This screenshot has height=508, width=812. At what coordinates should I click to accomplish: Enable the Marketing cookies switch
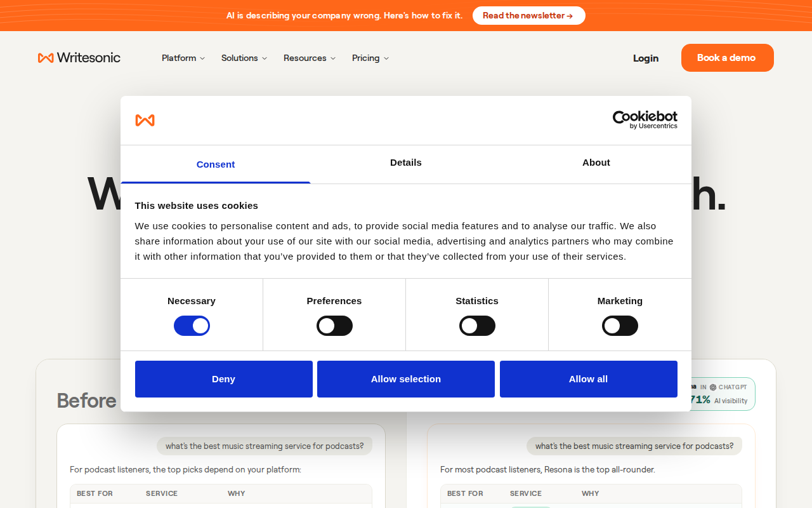coord(620,326)
